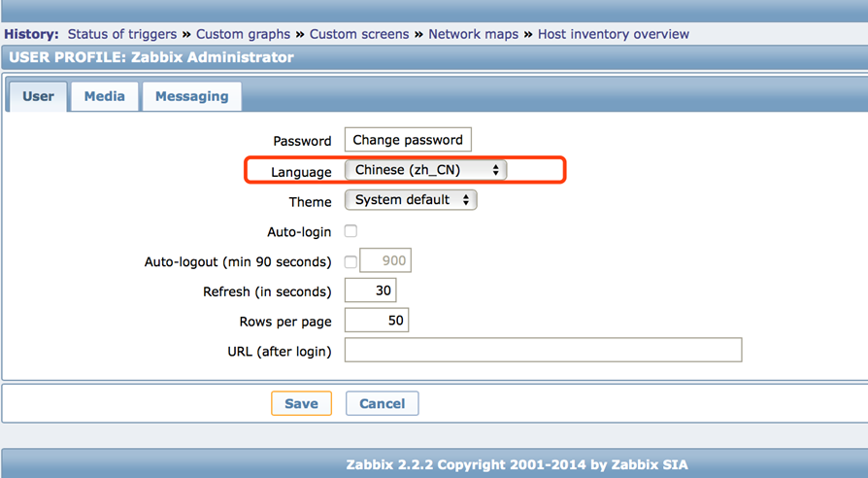868x478 pixels.
Task: Click the Rows per page field
Action: pos(377,321)
